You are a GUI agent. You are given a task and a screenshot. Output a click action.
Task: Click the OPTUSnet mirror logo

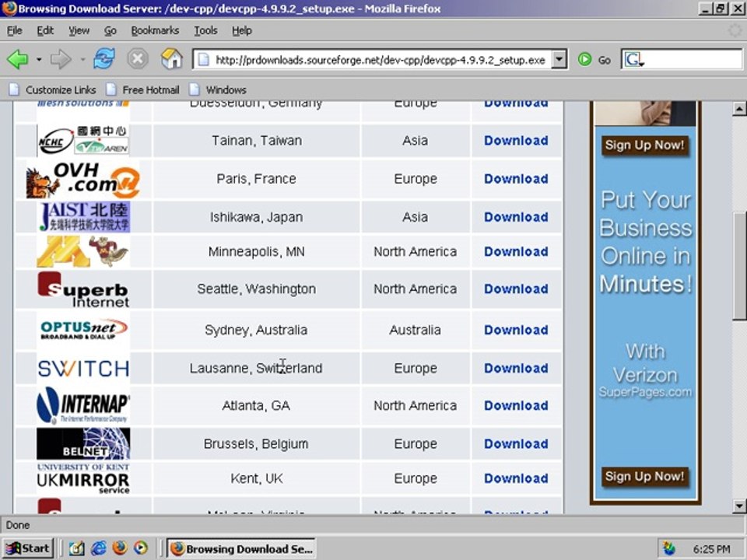tap(83, 330)
